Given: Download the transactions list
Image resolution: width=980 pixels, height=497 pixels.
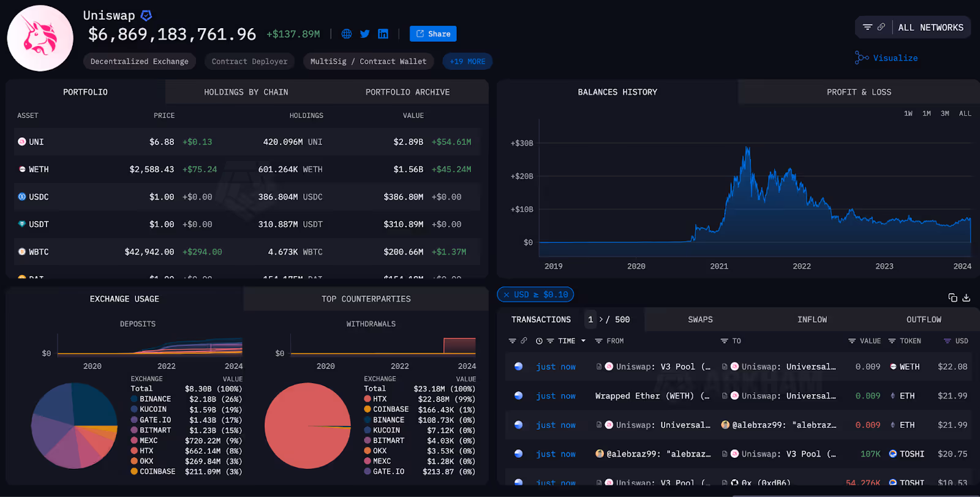Looking at the screenshot, I should tap(967, 297).
